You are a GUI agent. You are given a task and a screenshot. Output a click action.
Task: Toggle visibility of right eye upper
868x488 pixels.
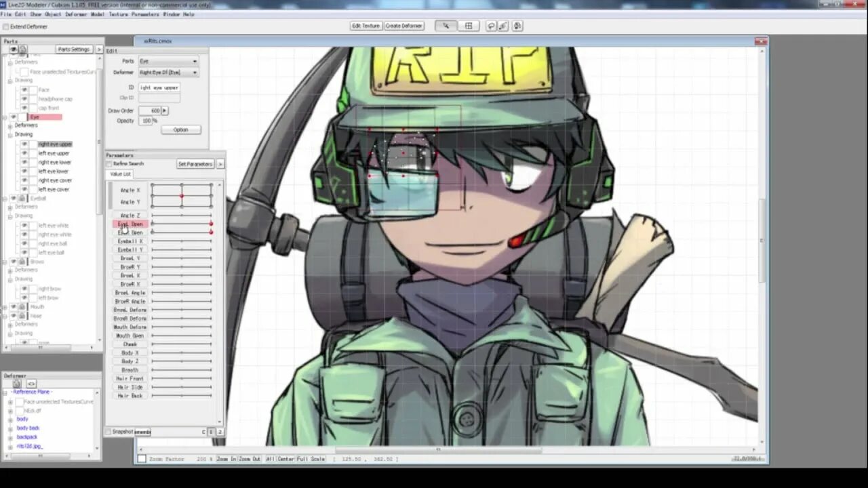[x=24, y=144]
